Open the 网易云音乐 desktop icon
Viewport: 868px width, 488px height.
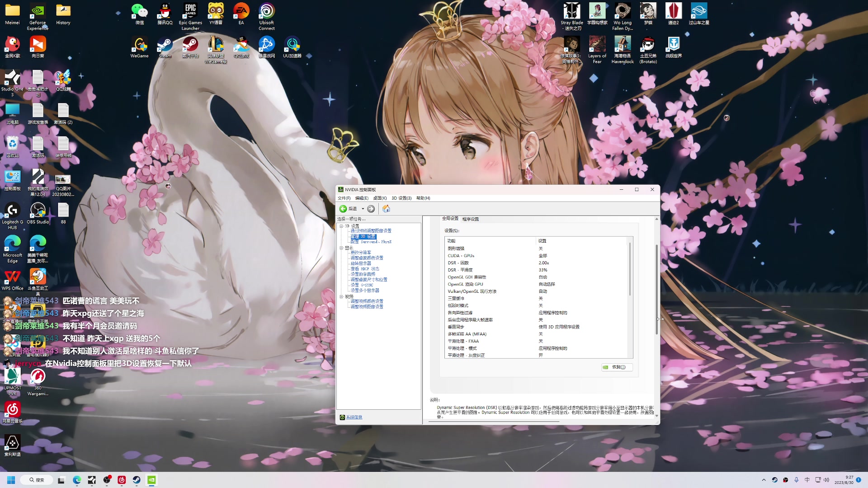(x=12, y=413)
